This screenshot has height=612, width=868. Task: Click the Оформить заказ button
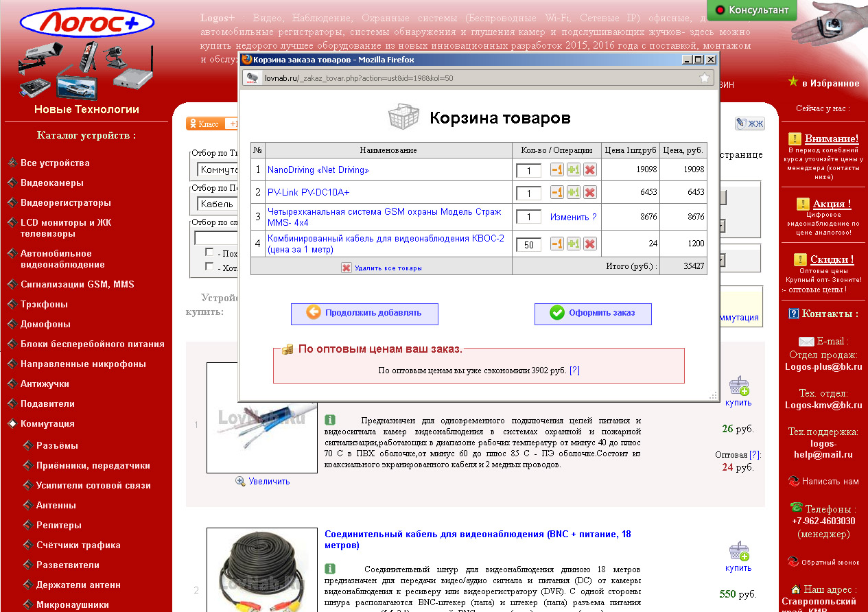coord(593,314)
